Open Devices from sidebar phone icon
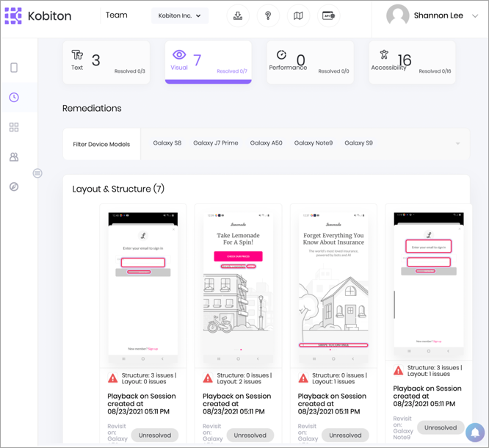489x448 pixels. coord(14,68)
